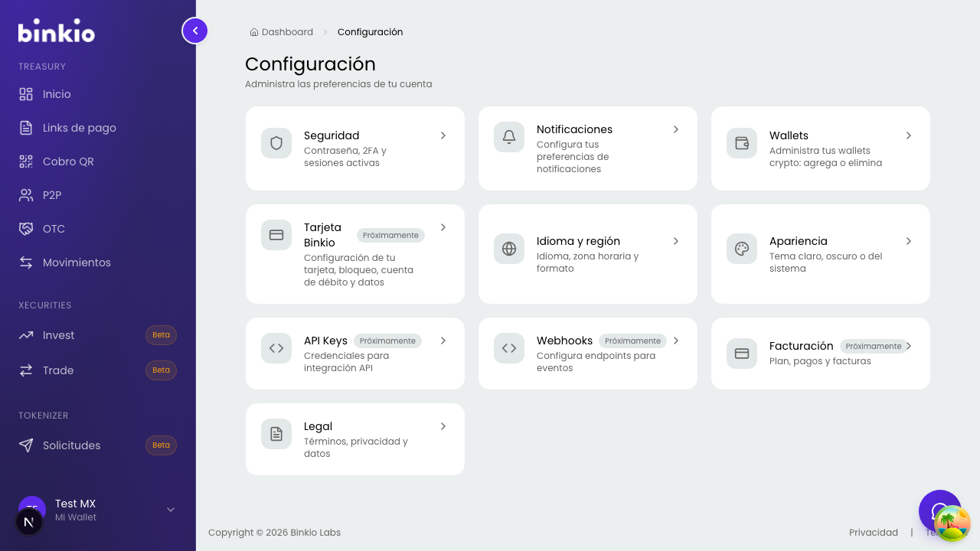
Task: Click the Próximamente badge on Facturación
Action: click(x=874, y=346)
